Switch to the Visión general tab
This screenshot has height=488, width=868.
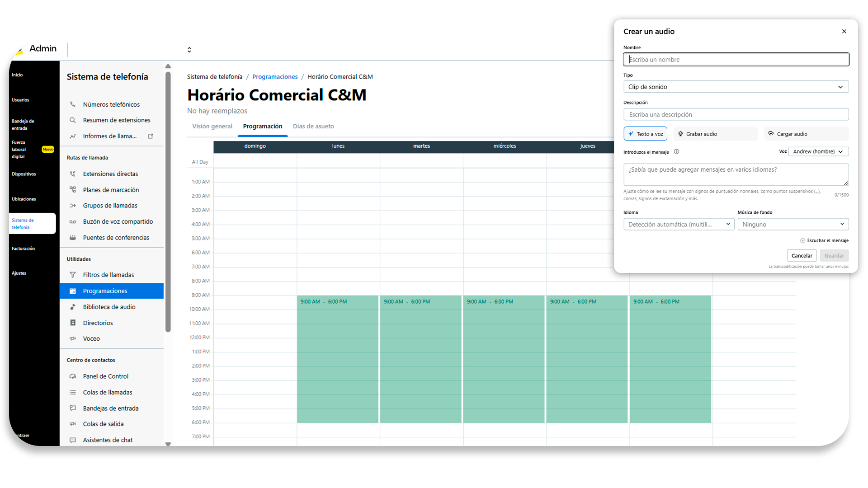[212, 127]
